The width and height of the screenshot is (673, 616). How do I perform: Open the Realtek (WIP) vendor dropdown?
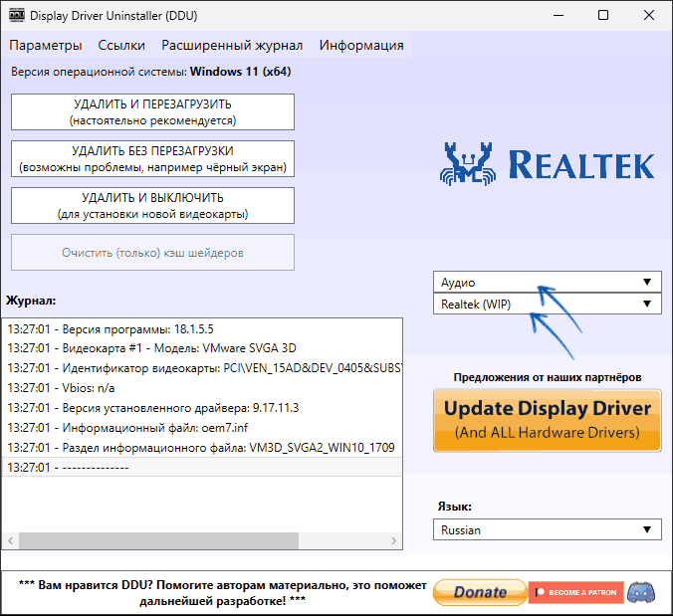[x=548, y=304]
